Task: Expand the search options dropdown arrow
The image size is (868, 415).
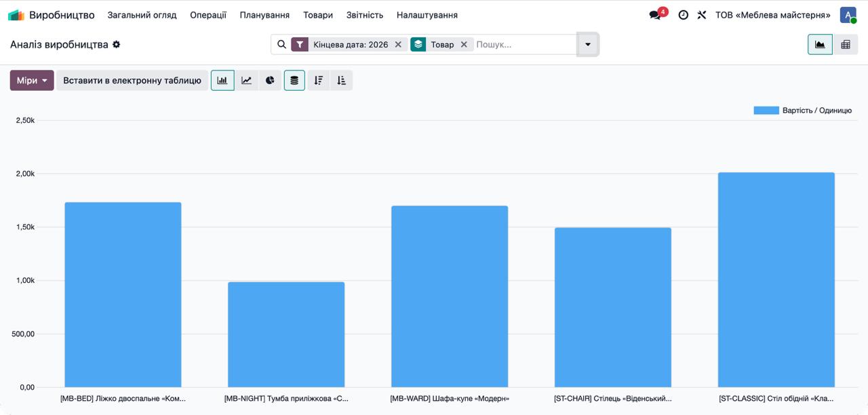Action: click(x=588, y=44)
